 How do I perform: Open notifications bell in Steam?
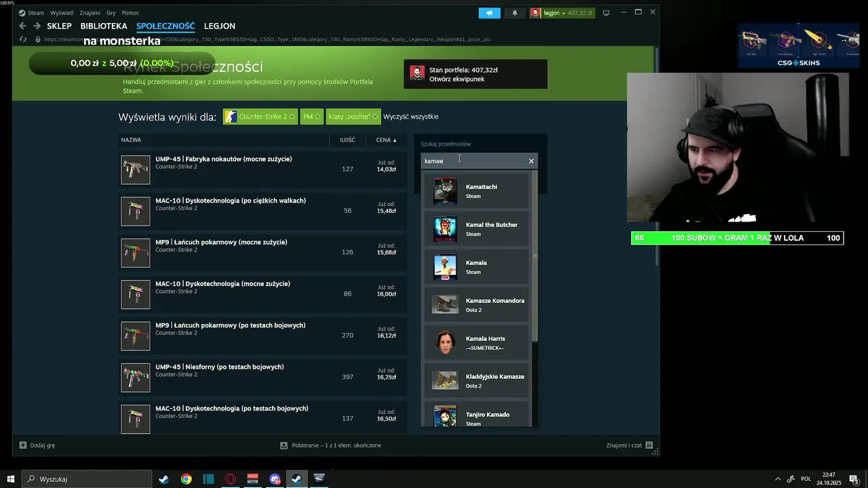tap(514, 13)
